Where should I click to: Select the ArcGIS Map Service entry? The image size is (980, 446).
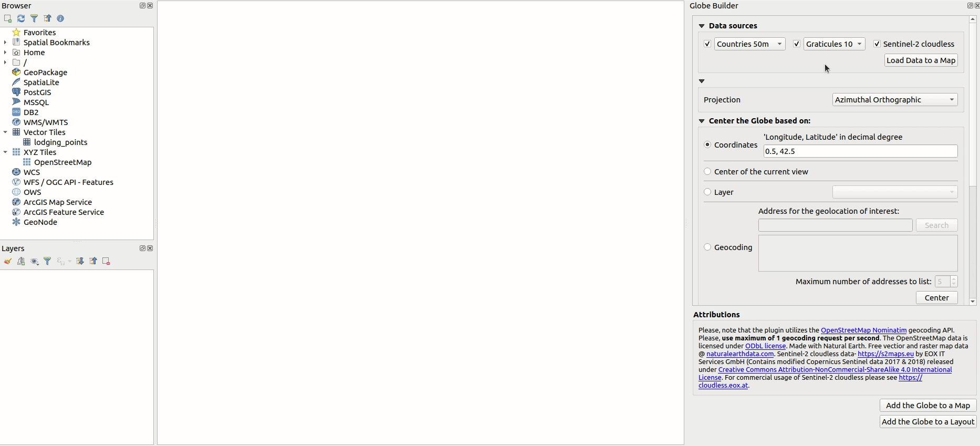tap(58, 202)
